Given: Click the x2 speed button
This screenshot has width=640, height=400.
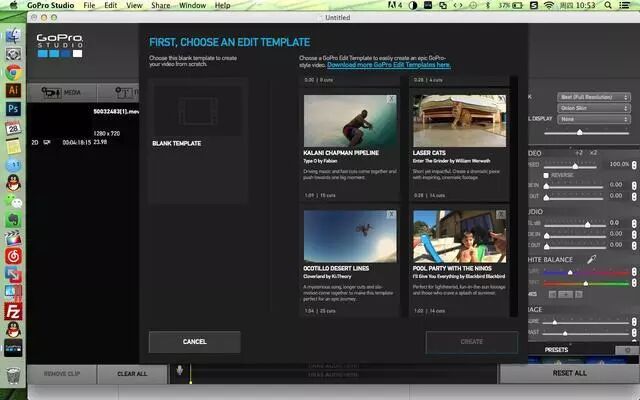Looking at the screenshot, I should (593, 153).
